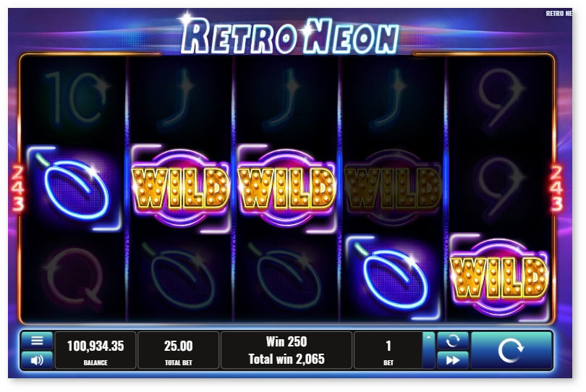This screenshot has width=586, height=392.
Task: Click the WILD symbol on second reel
Action: point(180,188)
